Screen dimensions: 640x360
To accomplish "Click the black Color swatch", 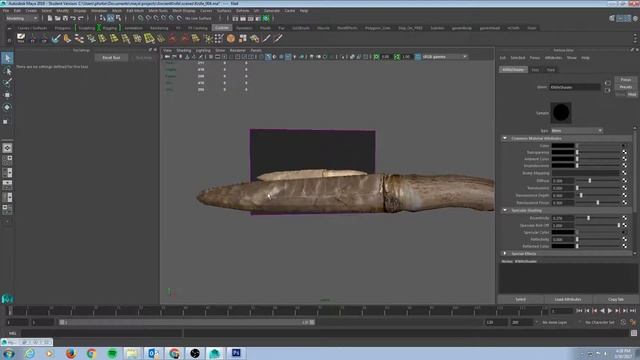I will (563, 145).
